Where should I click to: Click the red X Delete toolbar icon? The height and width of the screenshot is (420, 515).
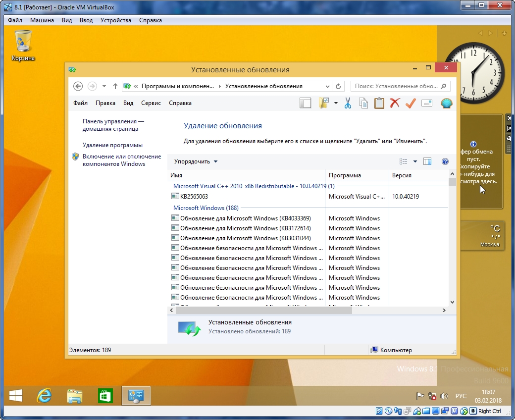pyautogui.click(x=395, y=103)
